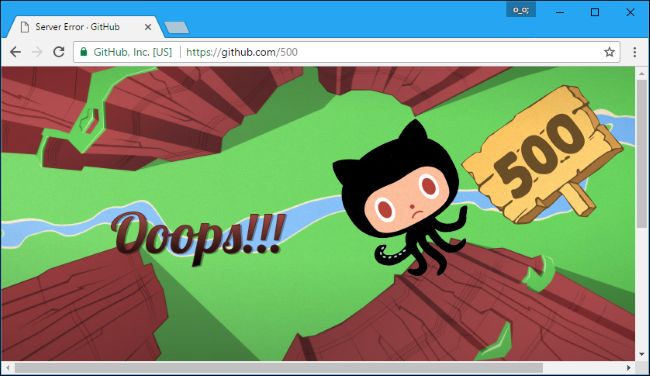Open the Chrome three-dot menu
Viewport: 650px width, 376px height.
point(634,52)
